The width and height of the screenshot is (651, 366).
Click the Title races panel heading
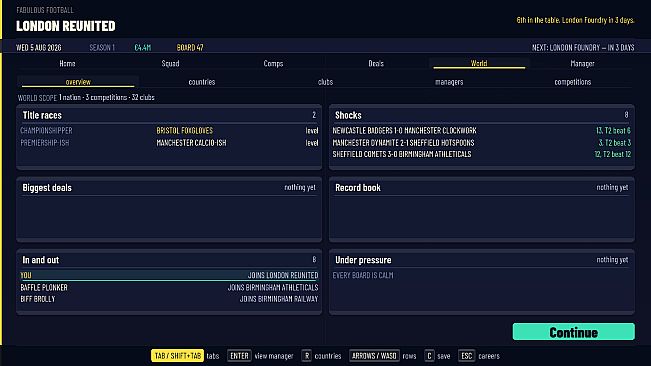pyautogui.click(x=42, y=115)
